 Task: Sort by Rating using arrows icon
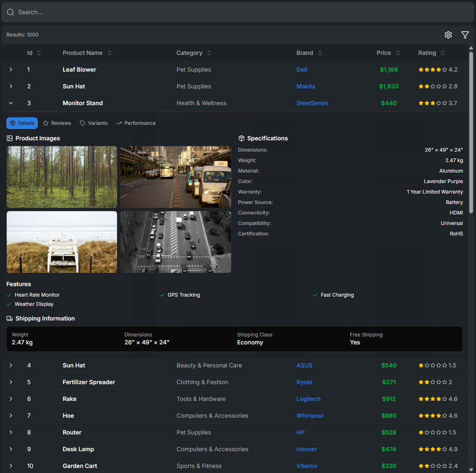(443, 53)
